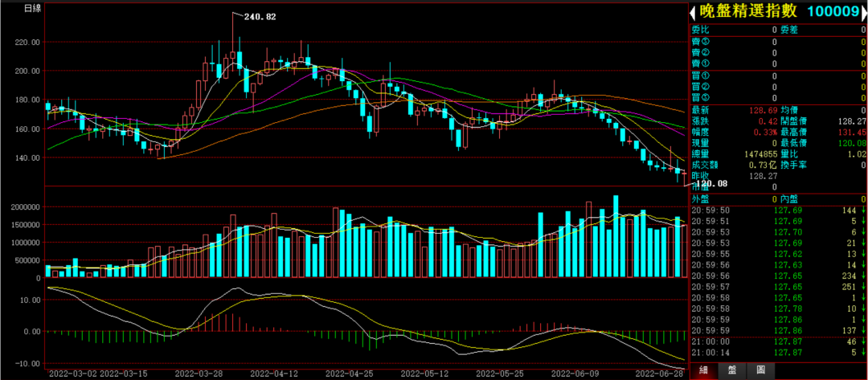Screen dimensions: 868x380
Task: Select the 最高價 value 131.45
Action: click(853, 133)
